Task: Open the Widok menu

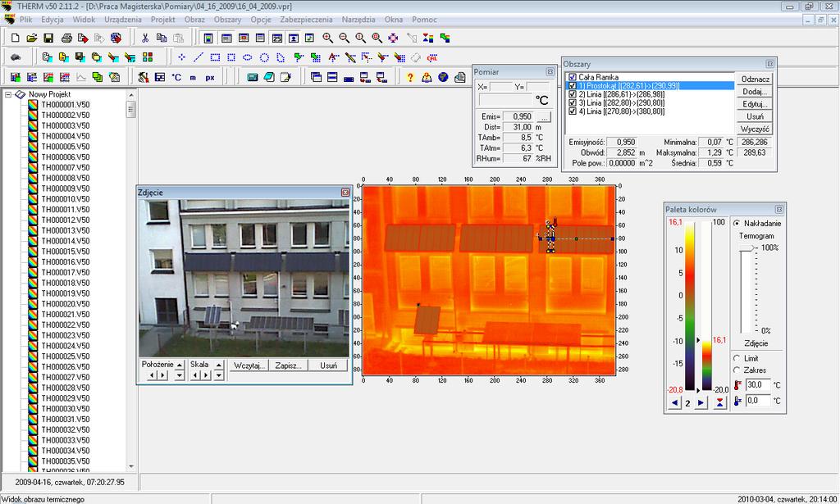Action: pos(84,20)
